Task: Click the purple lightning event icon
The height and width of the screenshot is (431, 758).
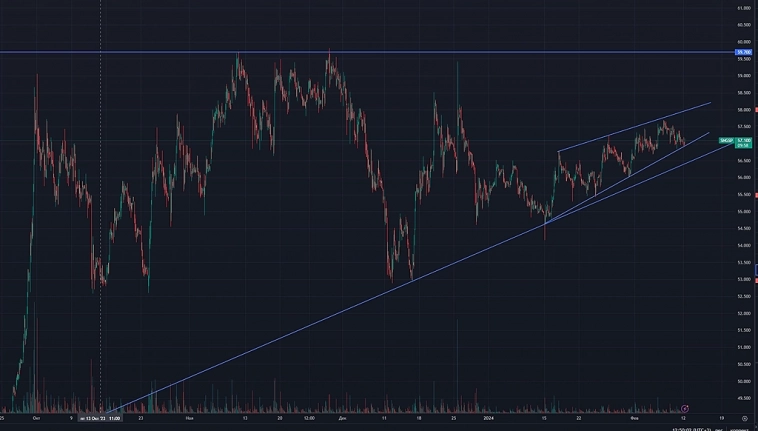Action: click(684, 409)
